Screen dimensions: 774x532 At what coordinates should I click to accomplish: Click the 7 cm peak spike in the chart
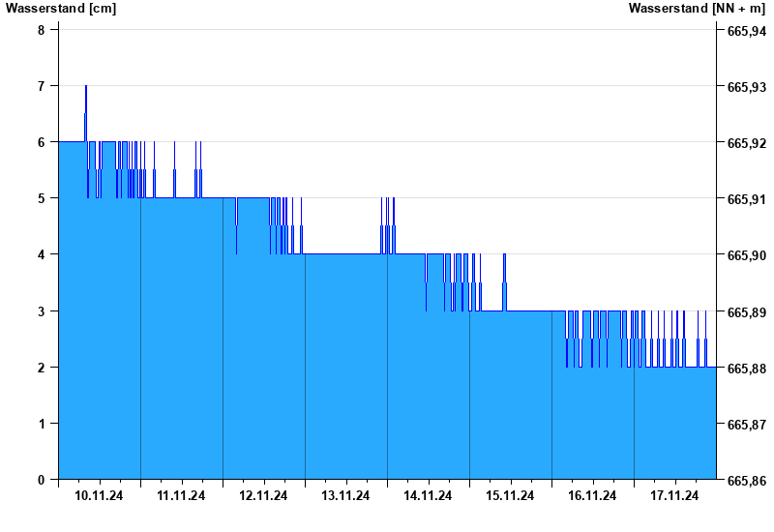pyautogui.click(x=86, y=89)
